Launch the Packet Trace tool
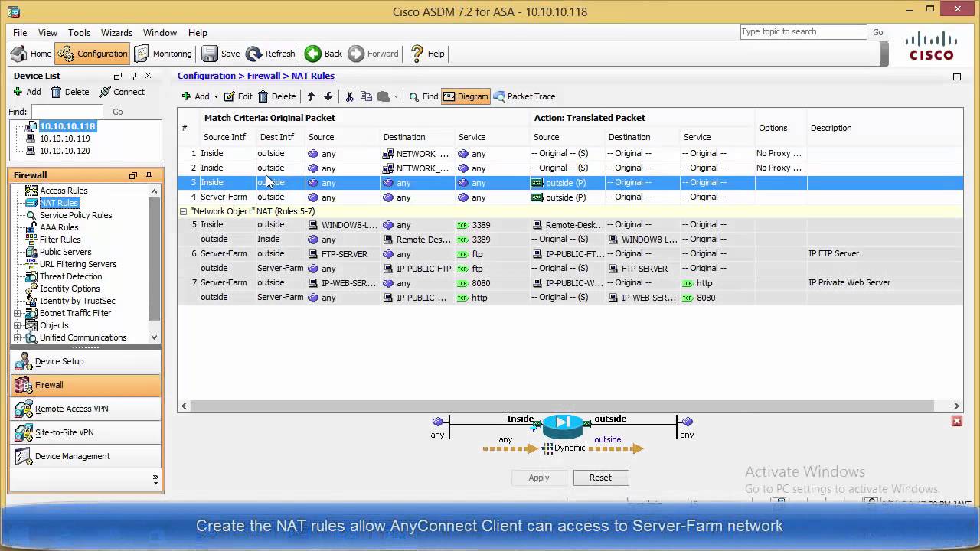 (524, 96)
